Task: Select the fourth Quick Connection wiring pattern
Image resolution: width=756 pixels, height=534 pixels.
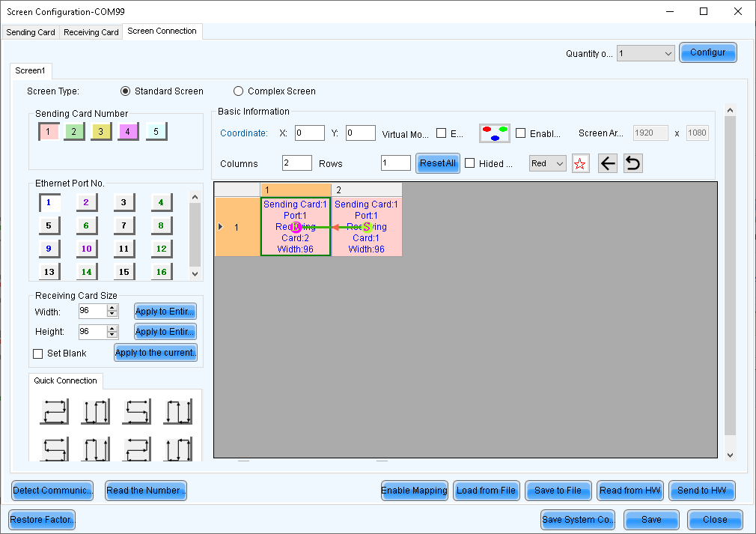Action: (x=177, y=410)
